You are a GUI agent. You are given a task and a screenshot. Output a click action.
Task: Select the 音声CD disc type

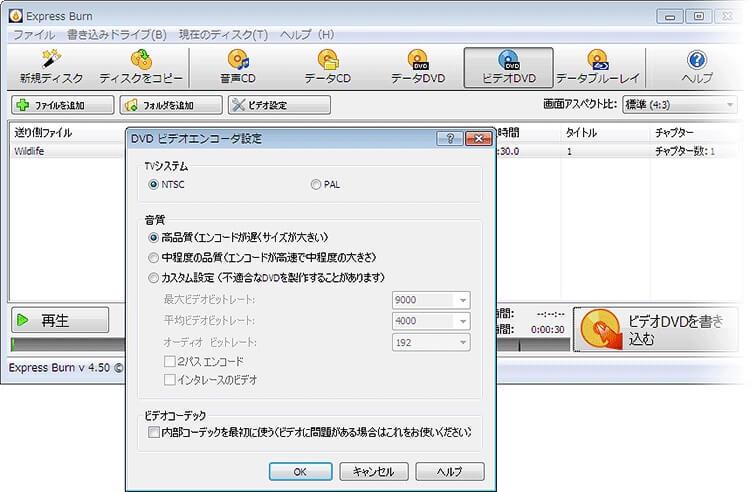[238, 67]
